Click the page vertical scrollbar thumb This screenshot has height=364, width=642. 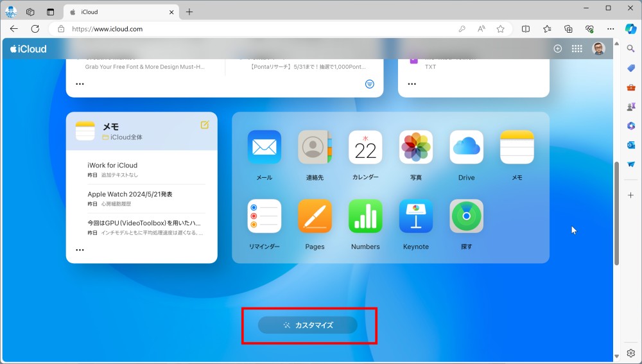click(x=616, y=213)
